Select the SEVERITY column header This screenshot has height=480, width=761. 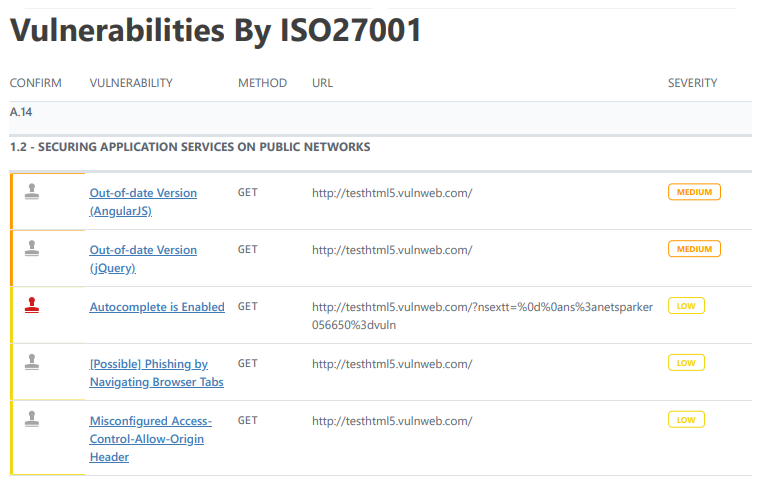[693, 83]
